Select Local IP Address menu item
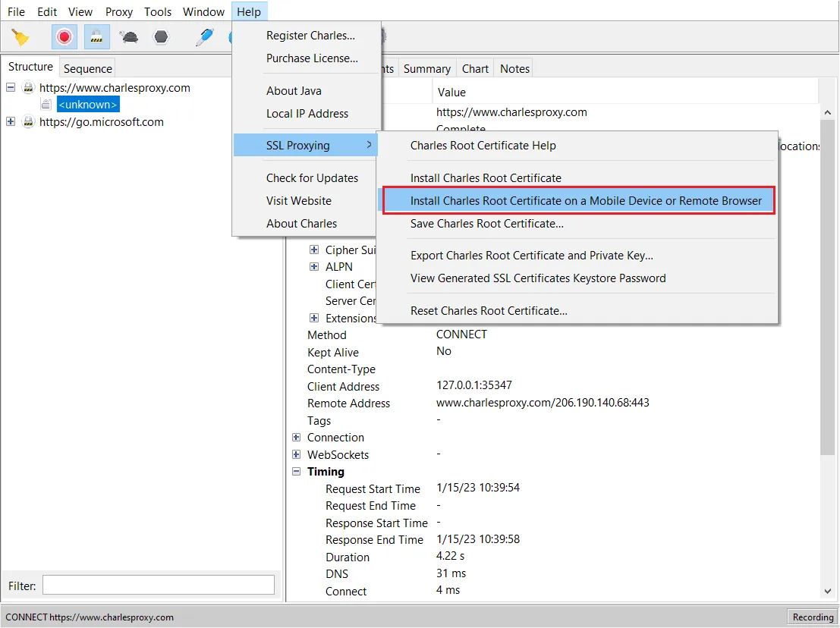Image resolution: width=840 pixels, height=628 pixels. pyautogui.click(x=307, y=114)
